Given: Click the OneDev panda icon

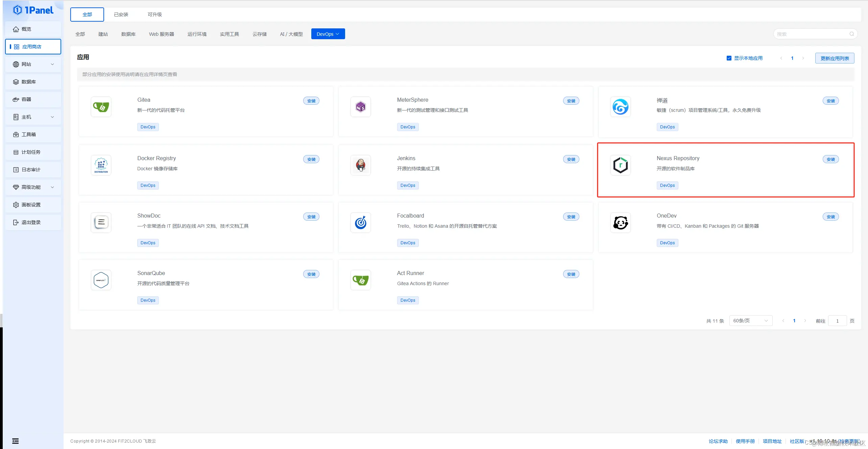Looking at the screenshot, I should tap(620, 223).
